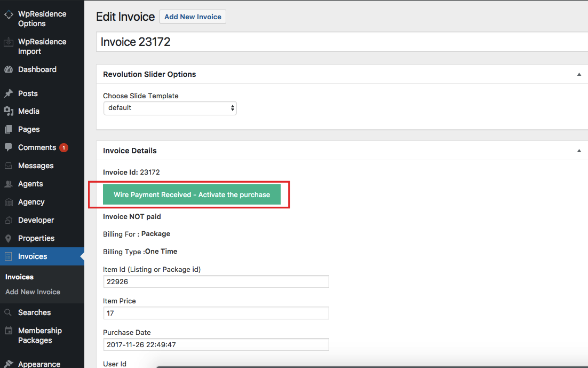Click the Developer icon in sidebar
The image size is (588, 368).
(x=9, y=220)
